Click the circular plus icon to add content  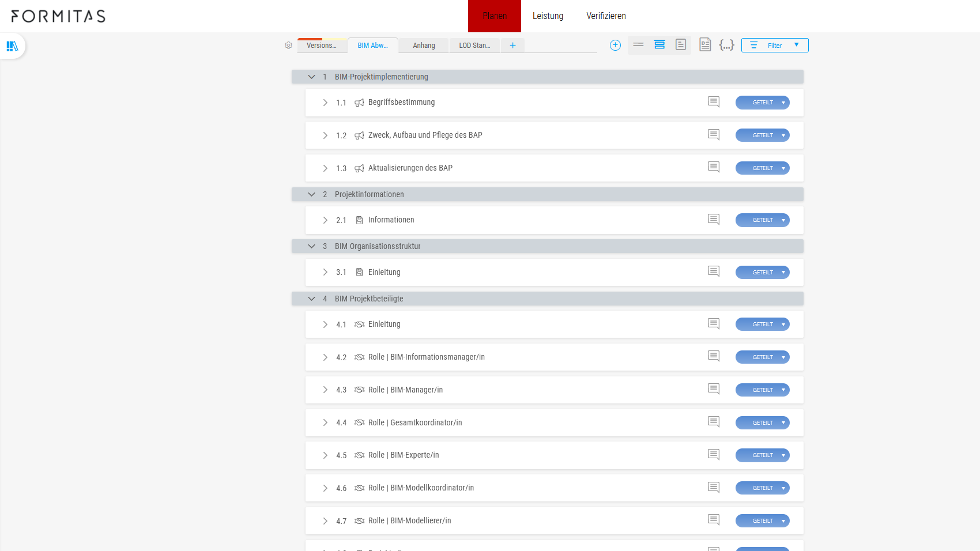coord(615,45)
